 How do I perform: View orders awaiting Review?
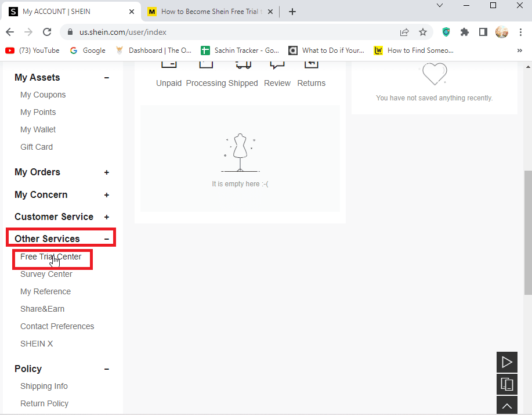point(277,83)
